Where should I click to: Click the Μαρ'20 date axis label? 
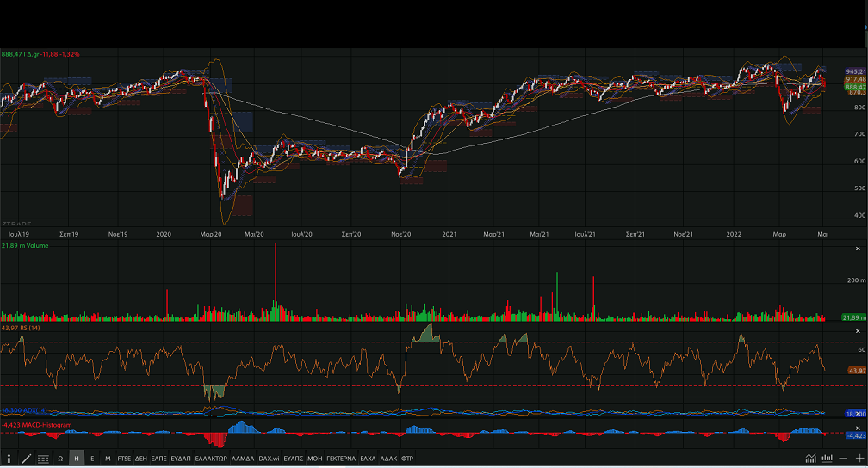pyautogui.click(x=211, y=235)
